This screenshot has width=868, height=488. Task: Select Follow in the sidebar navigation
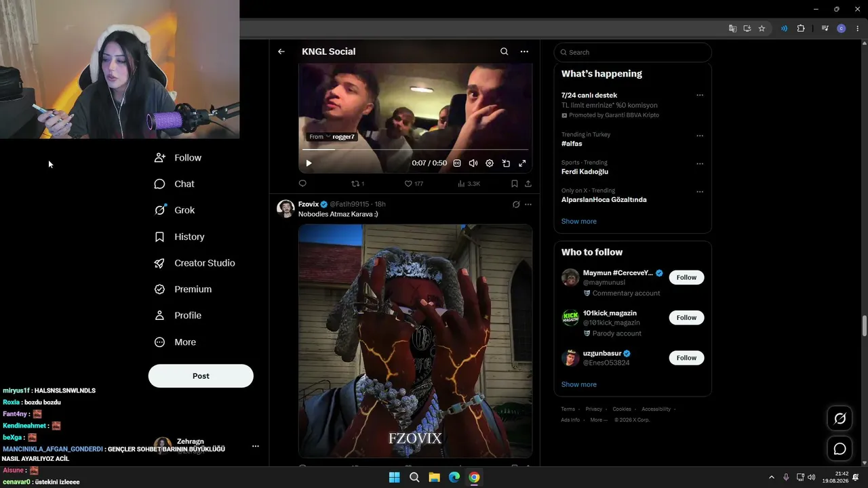tap(178, 158)
